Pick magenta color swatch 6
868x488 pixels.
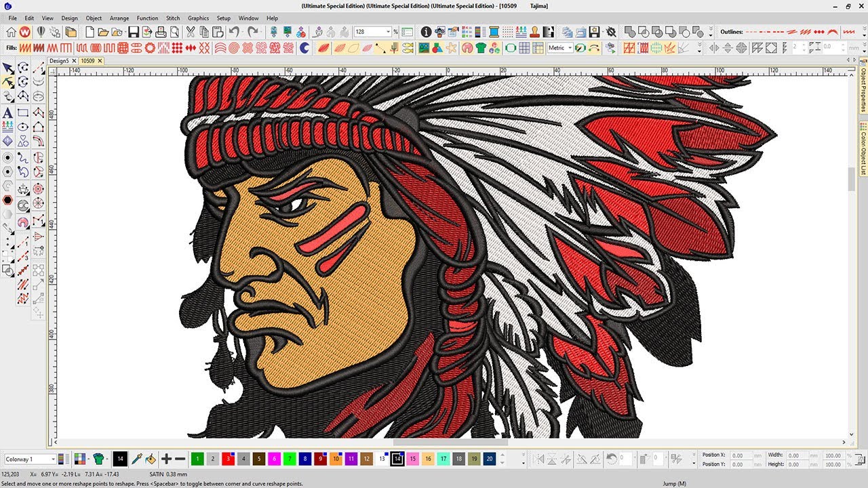[x=275, y=459]
